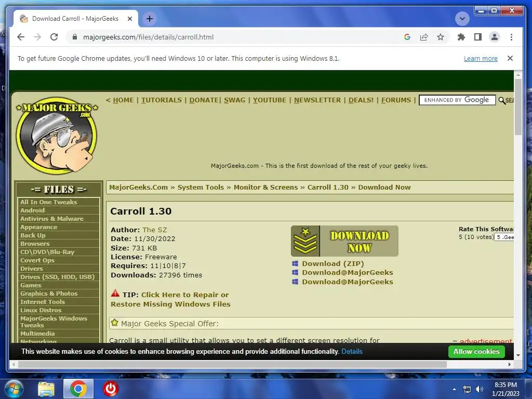Bookmark this page with star
This screenshot has width=532, height=399.
pyautogui.click(x=441, y=37)
